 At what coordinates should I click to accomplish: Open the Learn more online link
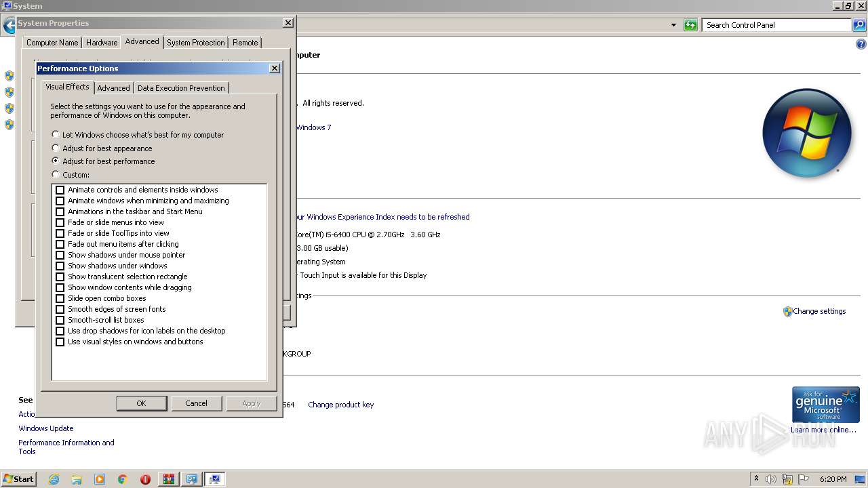point(823,430)
